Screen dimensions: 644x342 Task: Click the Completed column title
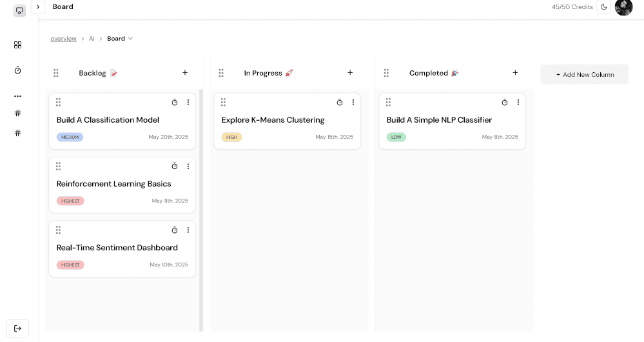tap(434, 73)
